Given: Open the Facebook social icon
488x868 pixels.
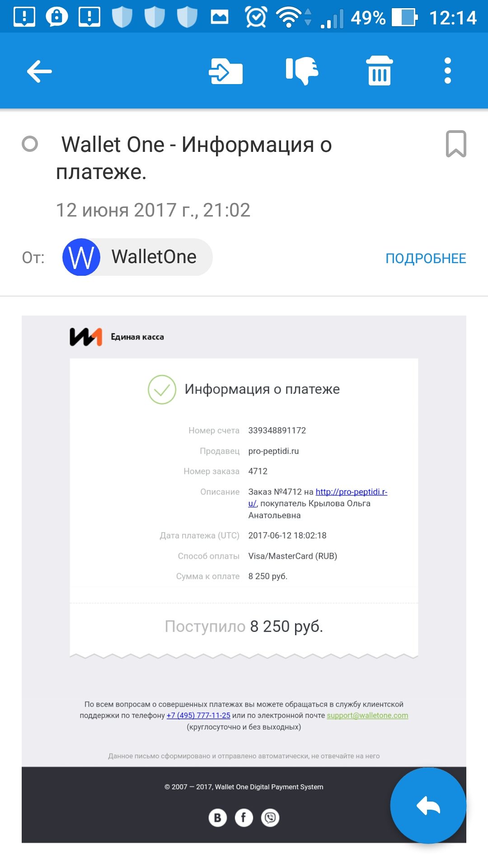Looking at the screenshot, I should (x=244, y=817).
